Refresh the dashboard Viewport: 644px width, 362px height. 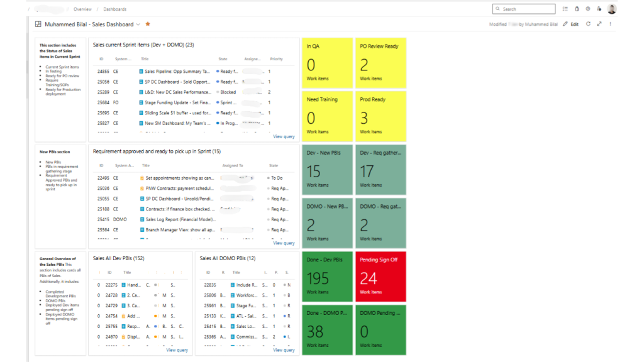(x=588, y=24)
